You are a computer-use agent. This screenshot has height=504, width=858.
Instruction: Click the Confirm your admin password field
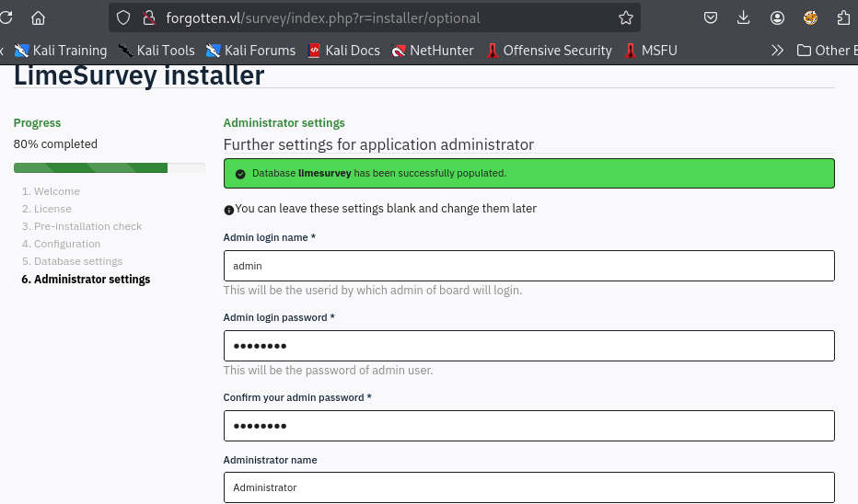tap(528, 426)
